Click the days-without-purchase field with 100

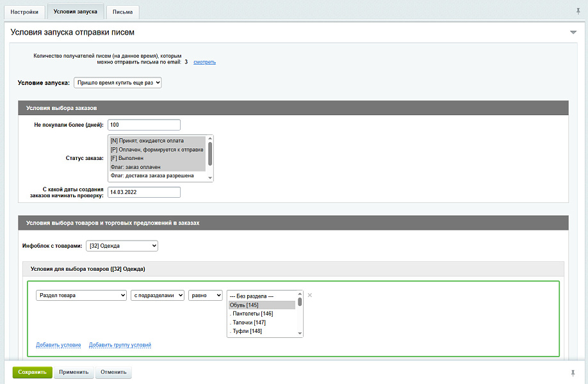tap(144, 125)
